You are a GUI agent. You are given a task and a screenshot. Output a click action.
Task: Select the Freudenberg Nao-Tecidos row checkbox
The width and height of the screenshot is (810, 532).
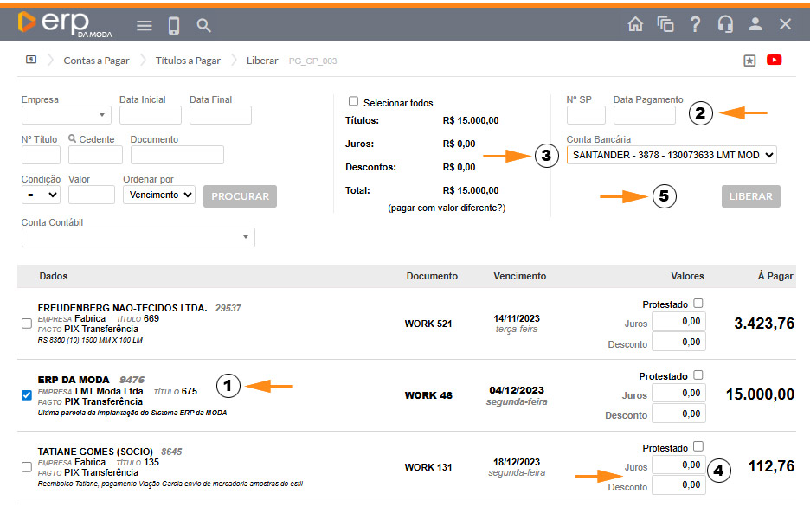(27, 324)
